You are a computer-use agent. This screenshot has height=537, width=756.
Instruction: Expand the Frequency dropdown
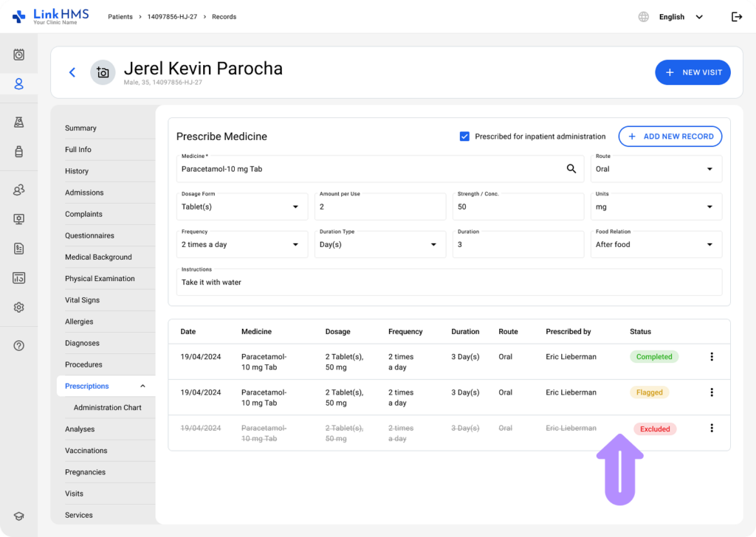(x=243, y=244)
